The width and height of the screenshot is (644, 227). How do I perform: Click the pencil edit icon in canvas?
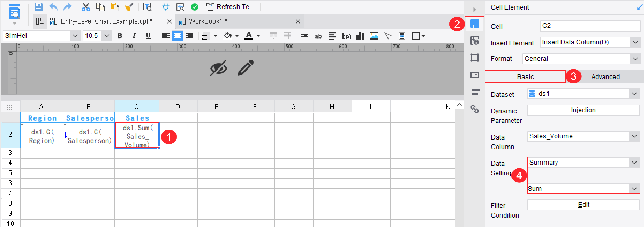(x=245, y=68)
